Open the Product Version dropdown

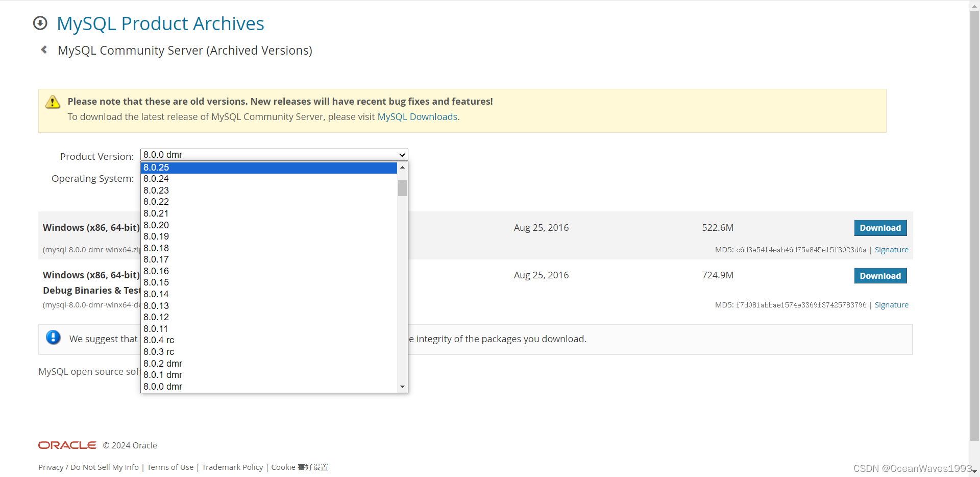click(274, 155)
